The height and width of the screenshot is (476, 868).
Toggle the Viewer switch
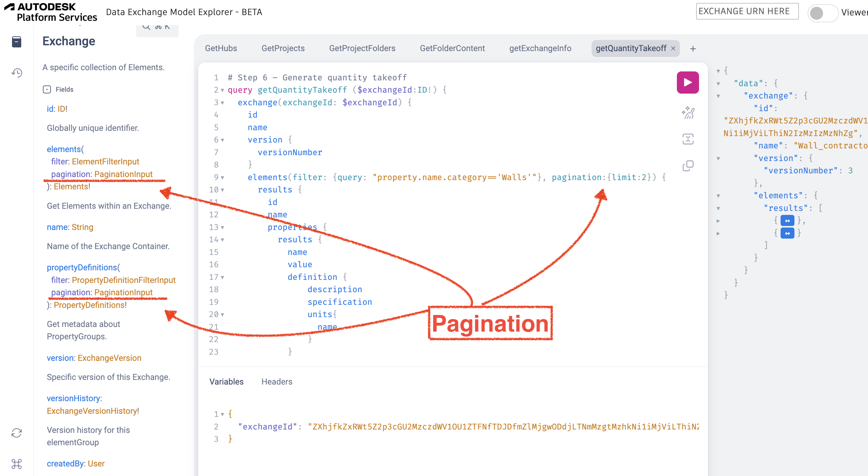point(822,13)
